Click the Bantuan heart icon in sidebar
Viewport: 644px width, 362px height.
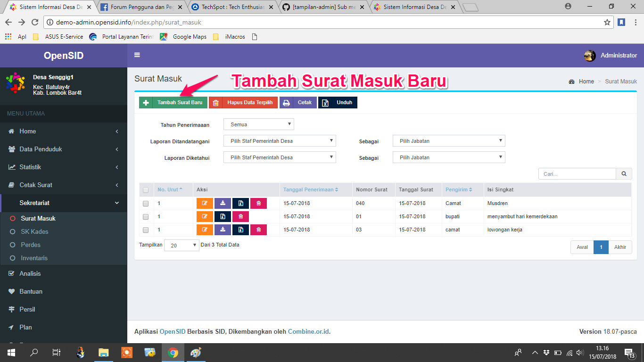pos(11,291)
